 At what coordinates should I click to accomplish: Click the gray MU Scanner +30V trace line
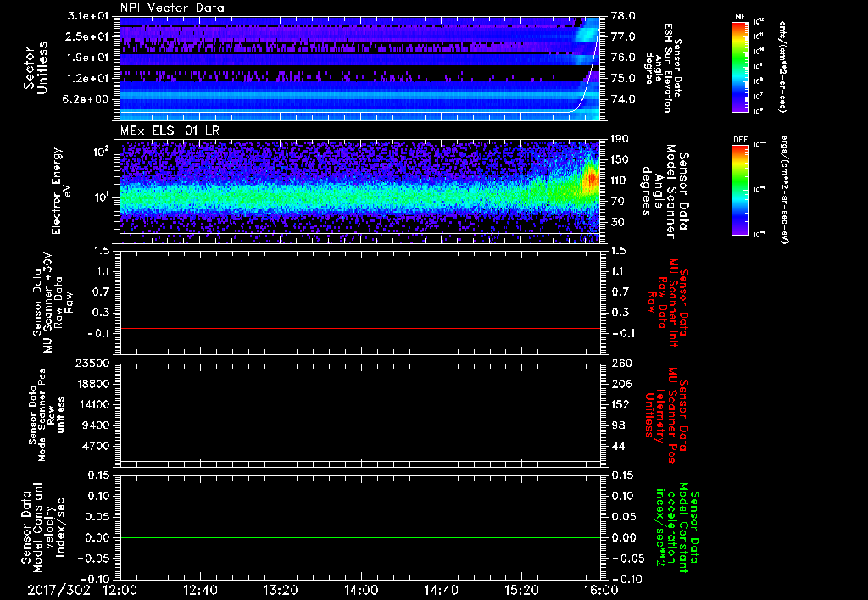(360, 328)
